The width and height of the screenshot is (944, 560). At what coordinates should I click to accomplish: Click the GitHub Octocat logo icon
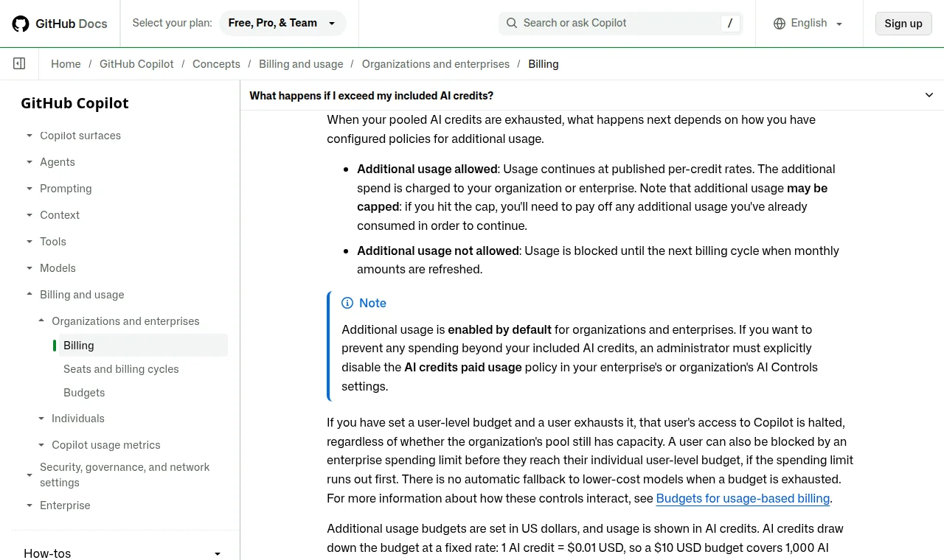click(21, 24)
